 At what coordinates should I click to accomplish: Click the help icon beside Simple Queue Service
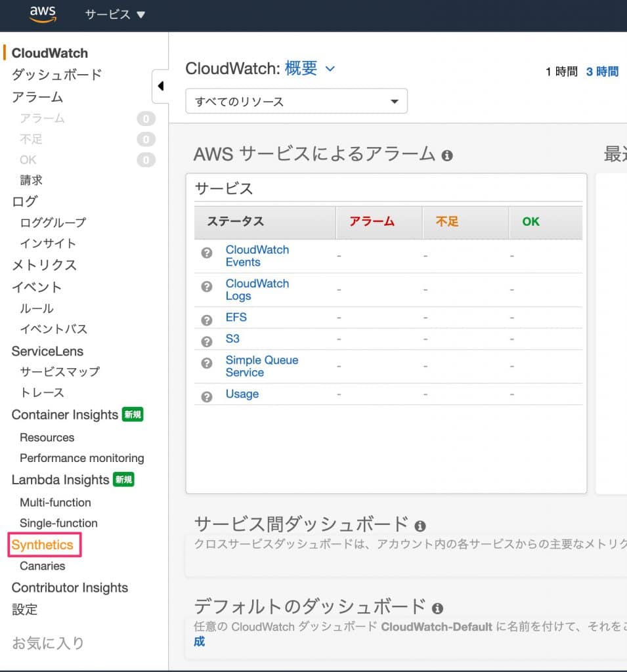tap(207, 363)
